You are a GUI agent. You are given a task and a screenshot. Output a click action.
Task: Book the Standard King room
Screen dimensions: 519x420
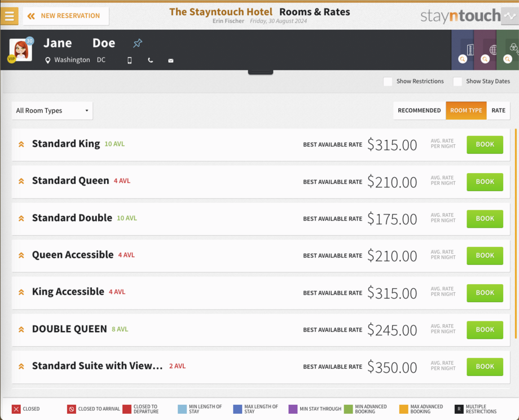click(485, 144)
